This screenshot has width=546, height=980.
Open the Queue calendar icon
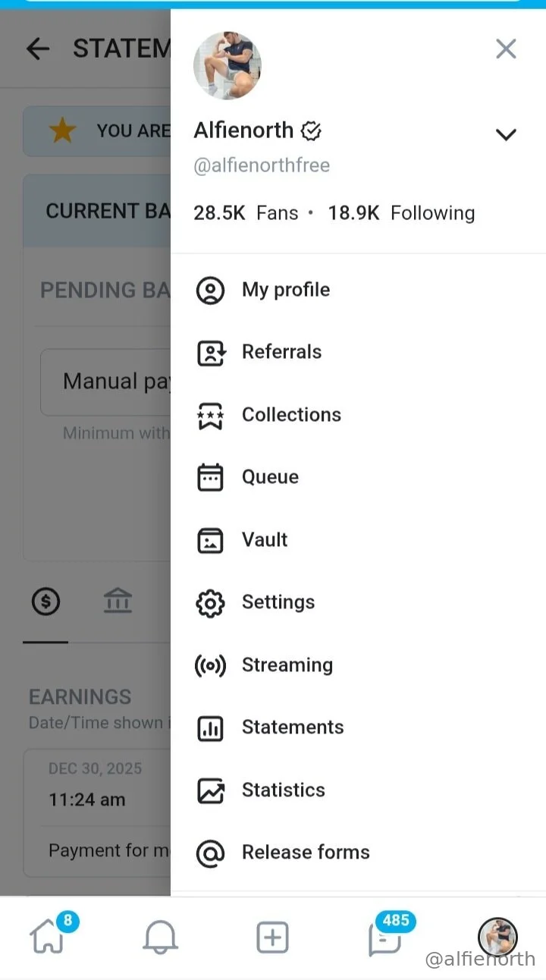[x=210, y=478]
